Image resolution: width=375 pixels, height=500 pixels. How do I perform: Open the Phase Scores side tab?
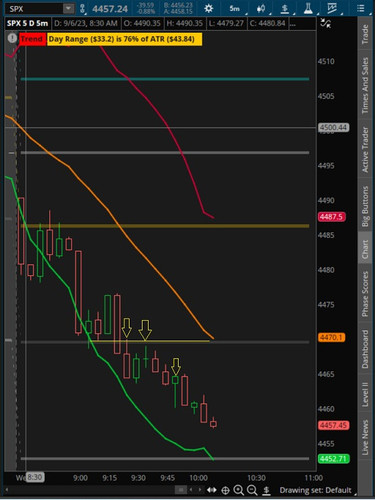tap(365, 294)
